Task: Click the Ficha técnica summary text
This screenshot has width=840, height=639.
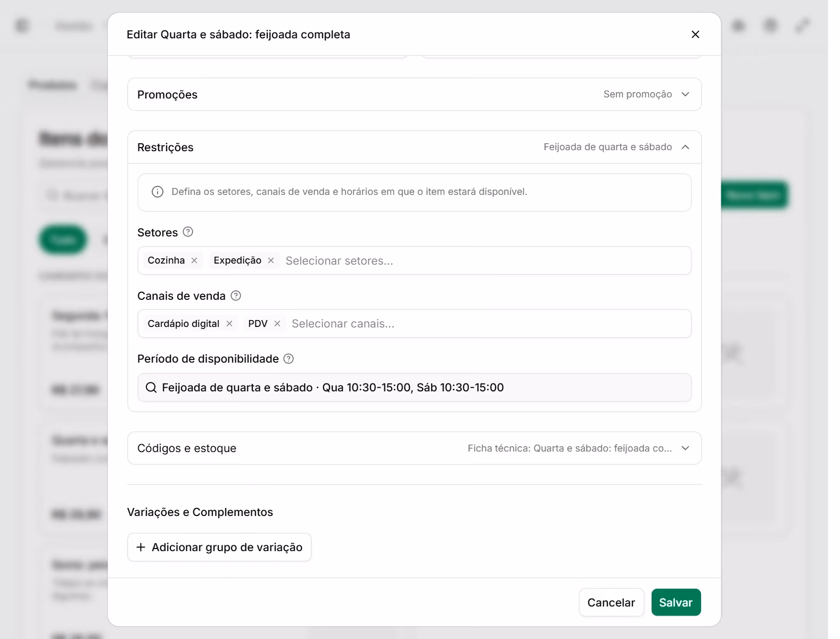Action: coord(570,448)
